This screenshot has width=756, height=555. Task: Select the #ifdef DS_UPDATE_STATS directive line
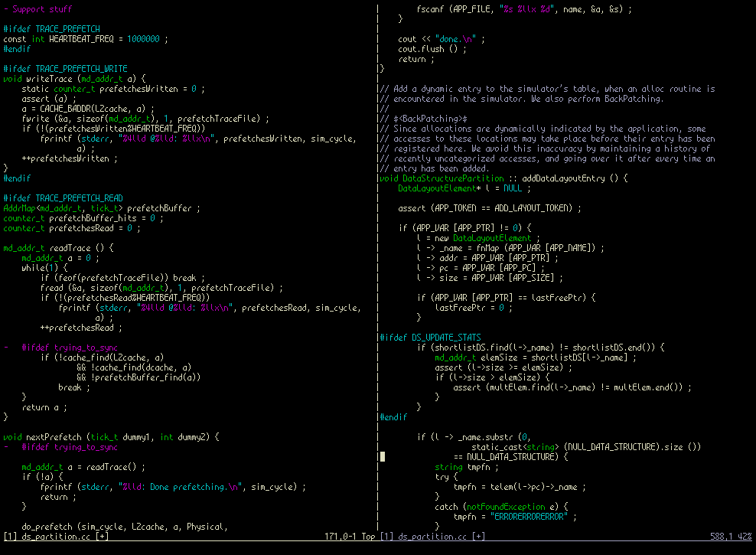point(430,338)
